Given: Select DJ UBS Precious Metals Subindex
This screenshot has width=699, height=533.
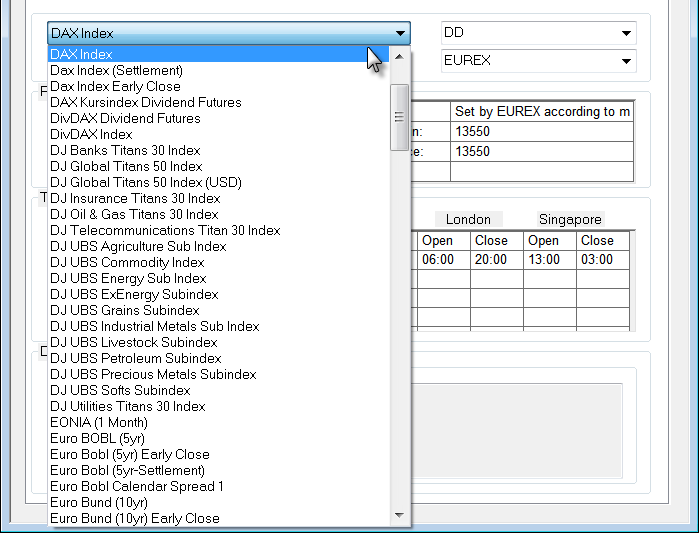Looking at the screenshot, I should click(153, 374).
